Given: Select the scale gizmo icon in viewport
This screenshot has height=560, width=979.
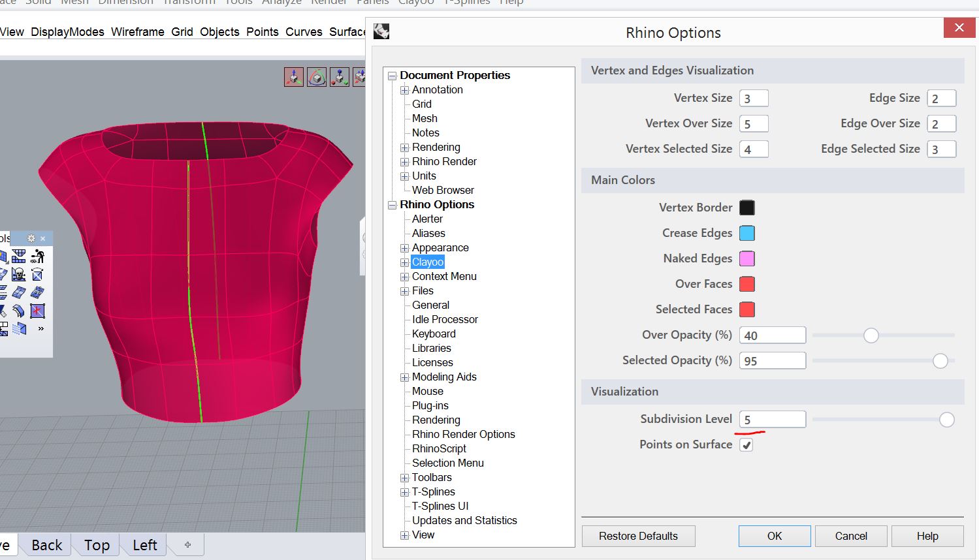Looking at the screenshot, I should [339, 77].
